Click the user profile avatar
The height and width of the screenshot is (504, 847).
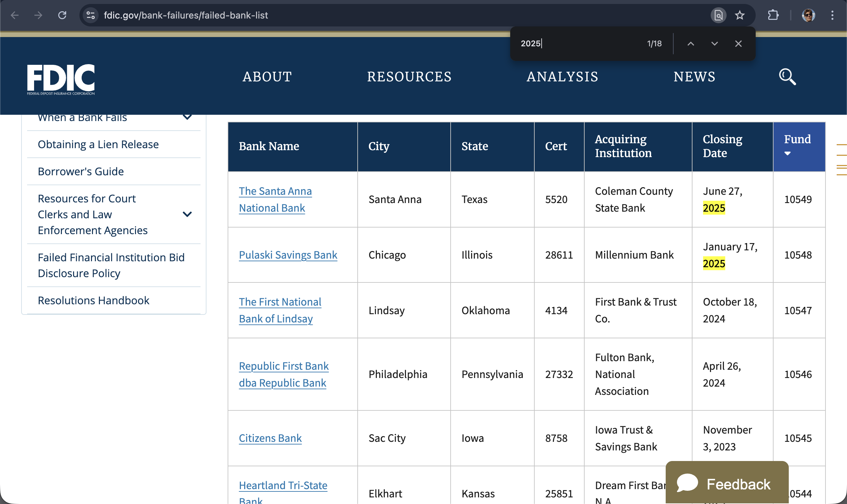click(x=808, y=15)
